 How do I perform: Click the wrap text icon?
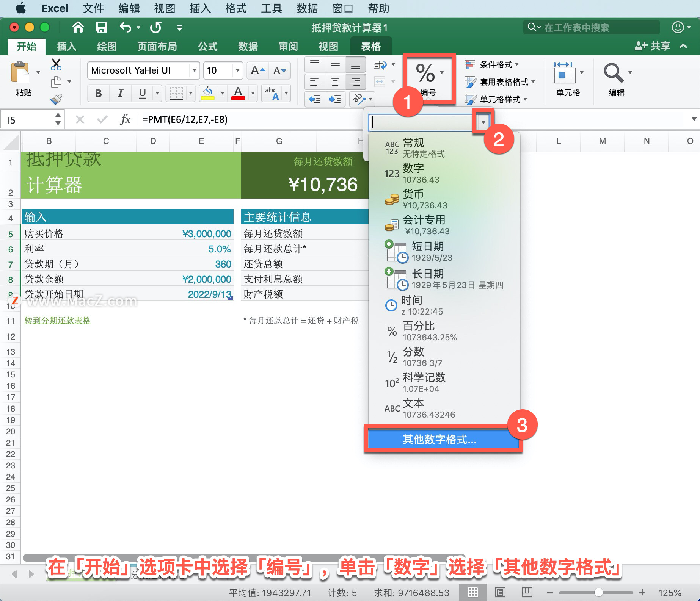pos(380,65)
